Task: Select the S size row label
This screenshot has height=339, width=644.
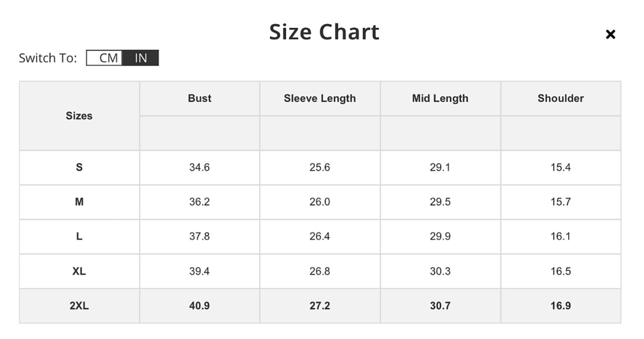Action: (x=79, y=167)
